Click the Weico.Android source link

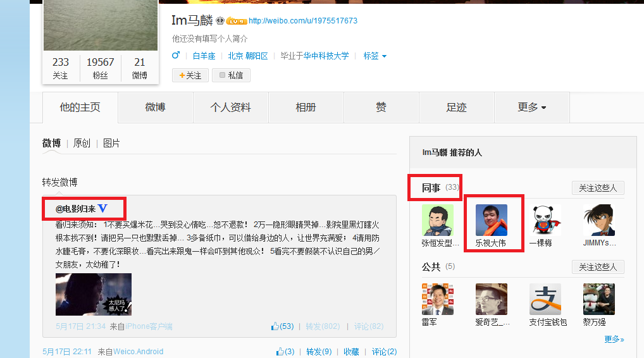point(139,352)
